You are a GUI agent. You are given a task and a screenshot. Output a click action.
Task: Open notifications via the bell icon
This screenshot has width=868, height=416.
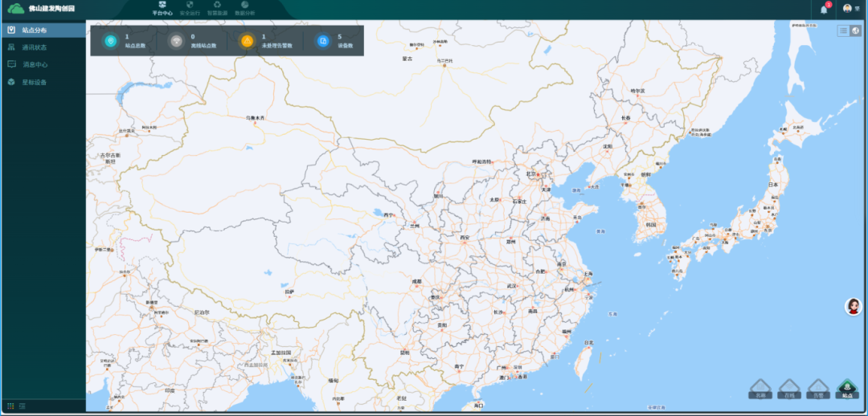coord(824,10)
